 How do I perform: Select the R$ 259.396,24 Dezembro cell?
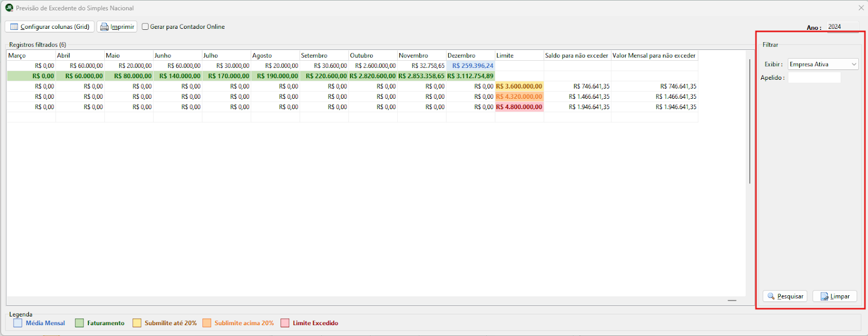(x=470, y=66)
